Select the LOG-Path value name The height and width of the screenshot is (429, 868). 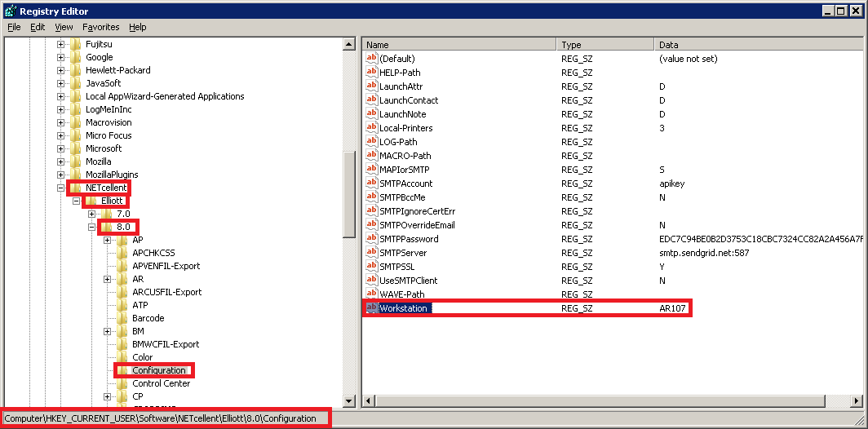tap(399, 142)
